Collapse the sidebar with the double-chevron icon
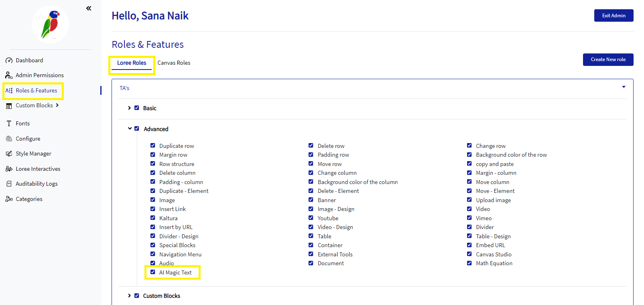 (89, 8)
